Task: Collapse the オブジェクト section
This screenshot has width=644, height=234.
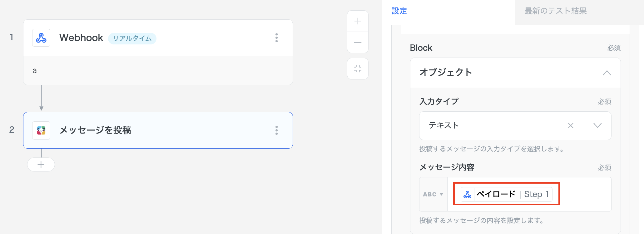Action: [607, 72]
